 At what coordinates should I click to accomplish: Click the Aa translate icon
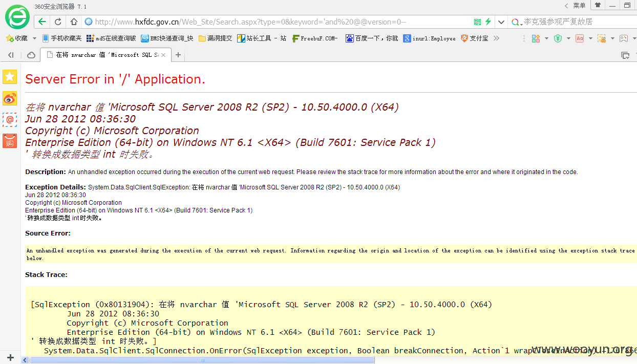[580, 38]
